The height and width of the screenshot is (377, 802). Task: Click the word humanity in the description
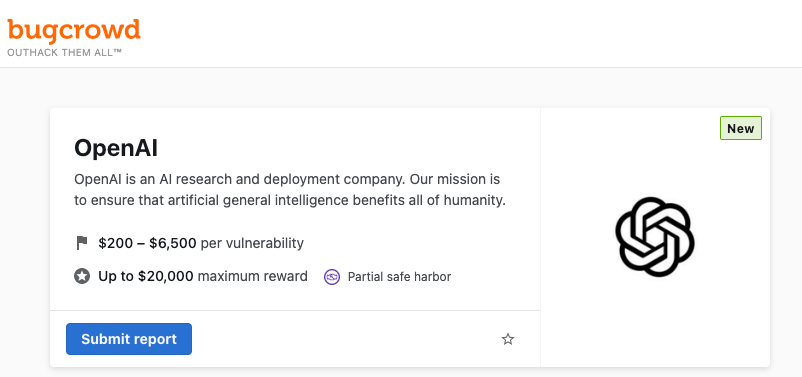point(472,200)
